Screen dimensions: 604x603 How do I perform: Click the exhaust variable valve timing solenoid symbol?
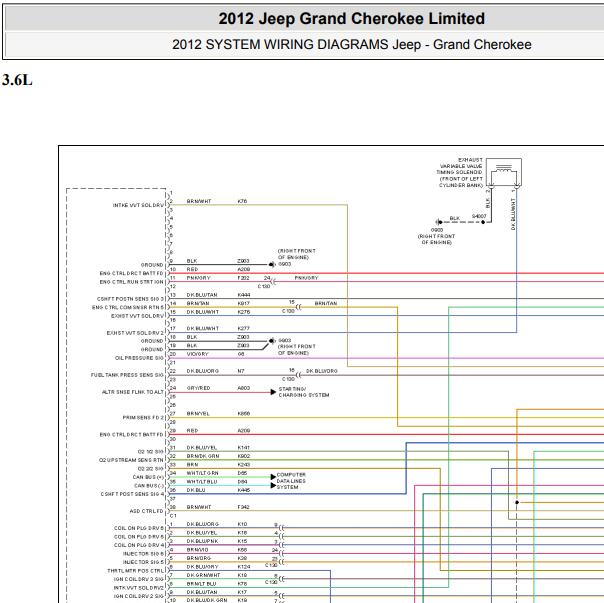(x=504, y=172)
